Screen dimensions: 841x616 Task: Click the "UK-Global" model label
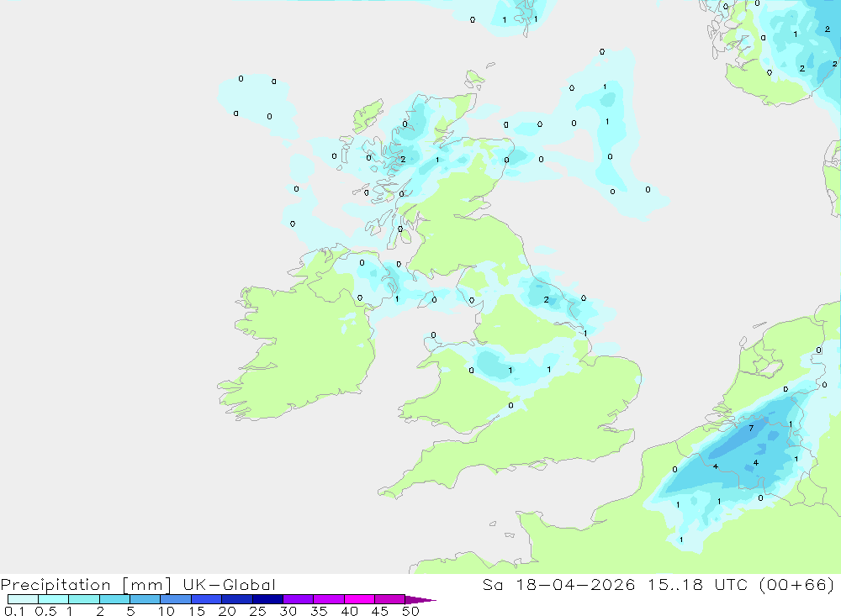tap(229, 585)
